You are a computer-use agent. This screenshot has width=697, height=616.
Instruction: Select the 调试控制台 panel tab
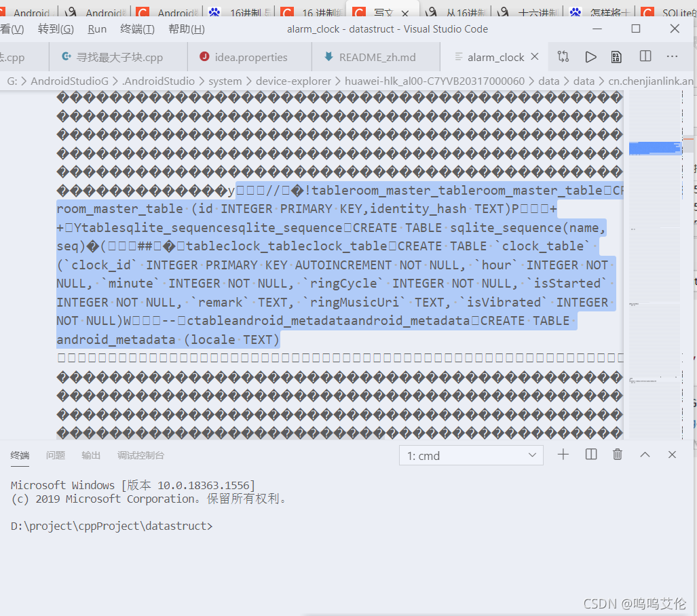tap(141, 455)
